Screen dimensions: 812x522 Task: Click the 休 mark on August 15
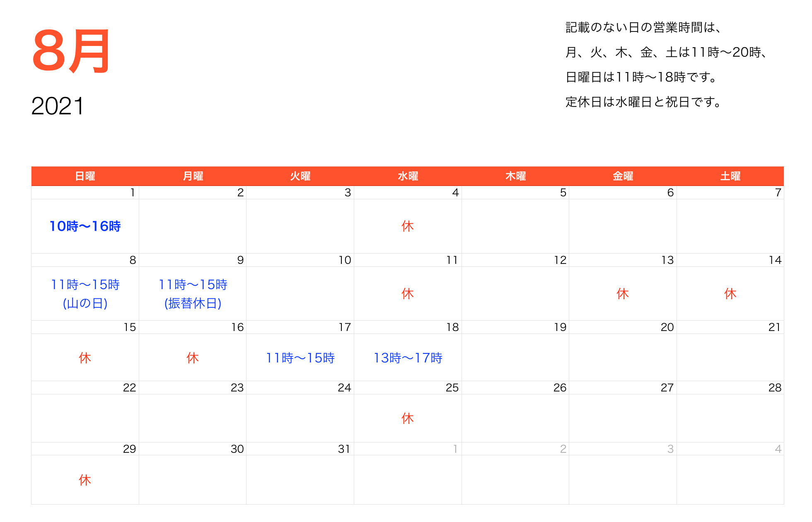click(85, 357)
